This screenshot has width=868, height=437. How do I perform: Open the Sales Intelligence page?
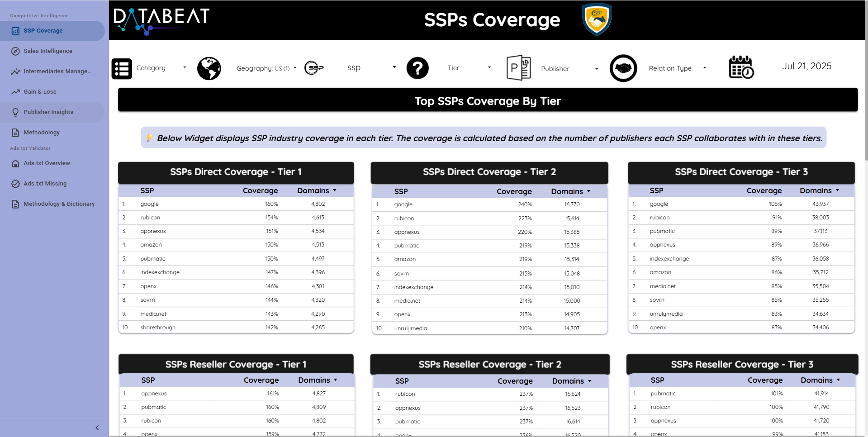52,51
